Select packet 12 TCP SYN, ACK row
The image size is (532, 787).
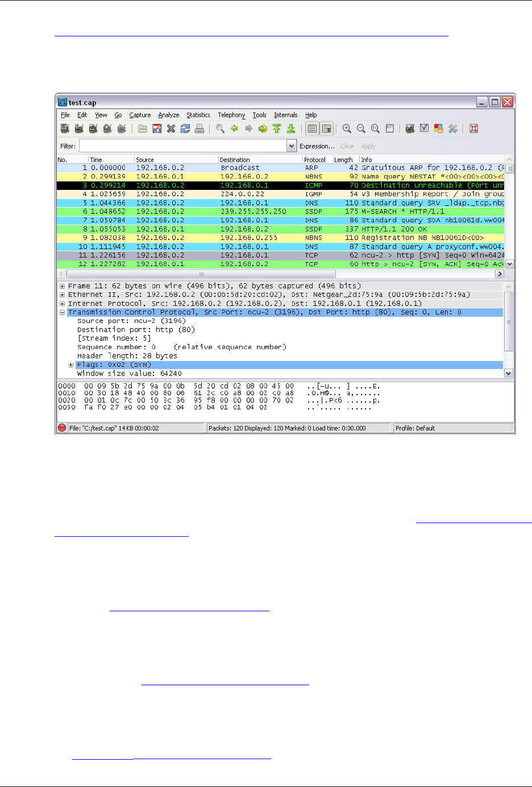click(x=281, y=264)
